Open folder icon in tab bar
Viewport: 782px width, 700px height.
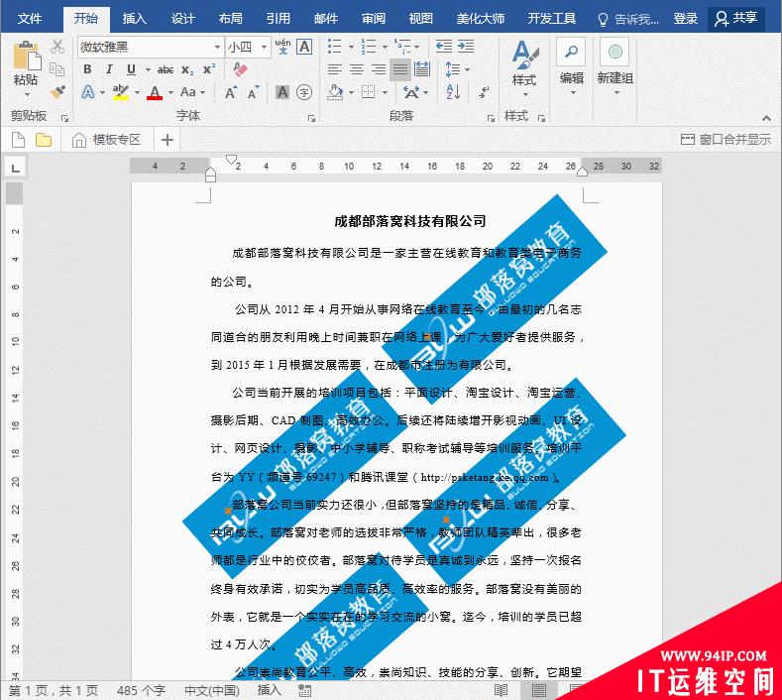click(44, 140)
